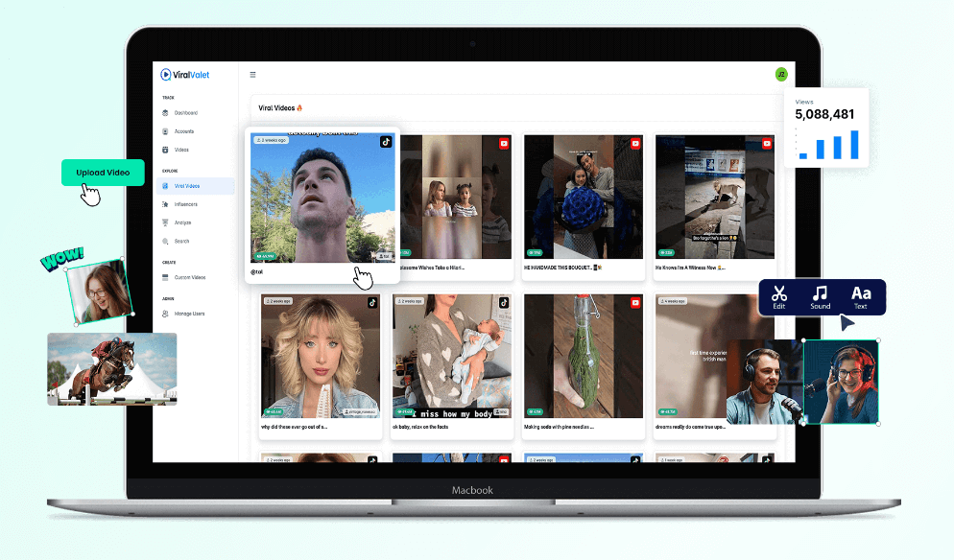Click the '@tal' caption text
Image resolution: width=954 pixels, height=560 pixels.
(257, 271)
